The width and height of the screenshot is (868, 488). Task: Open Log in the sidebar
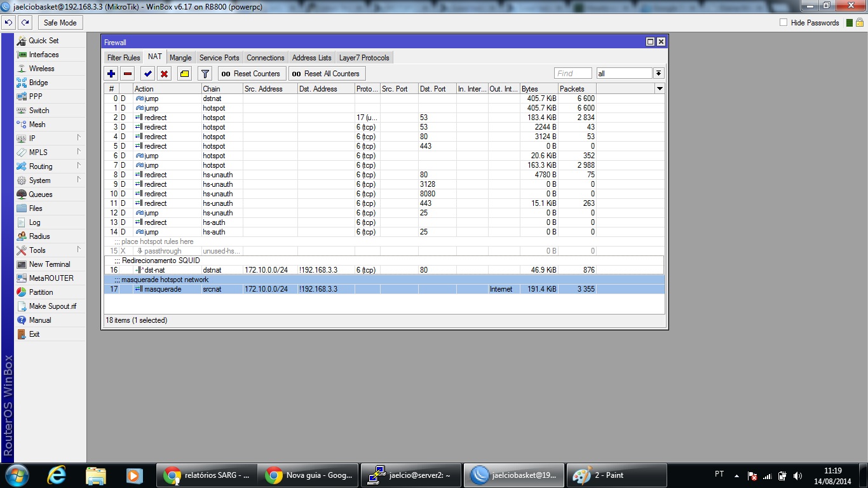coord(50,222)
